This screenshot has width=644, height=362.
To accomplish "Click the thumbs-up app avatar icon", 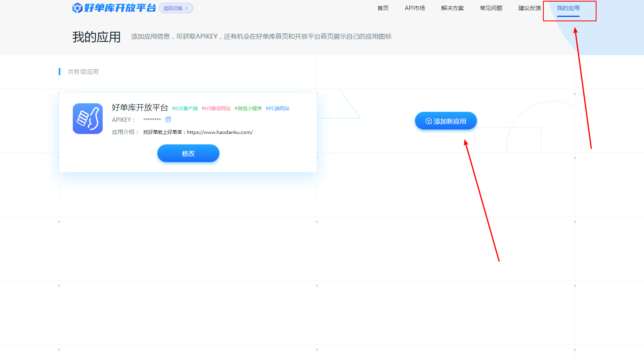I will tap(87, 119).
